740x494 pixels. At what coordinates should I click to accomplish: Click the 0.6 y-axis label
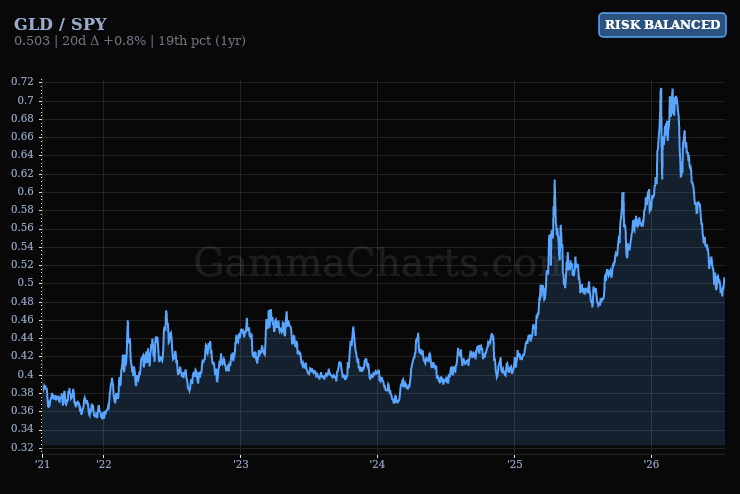25,192
